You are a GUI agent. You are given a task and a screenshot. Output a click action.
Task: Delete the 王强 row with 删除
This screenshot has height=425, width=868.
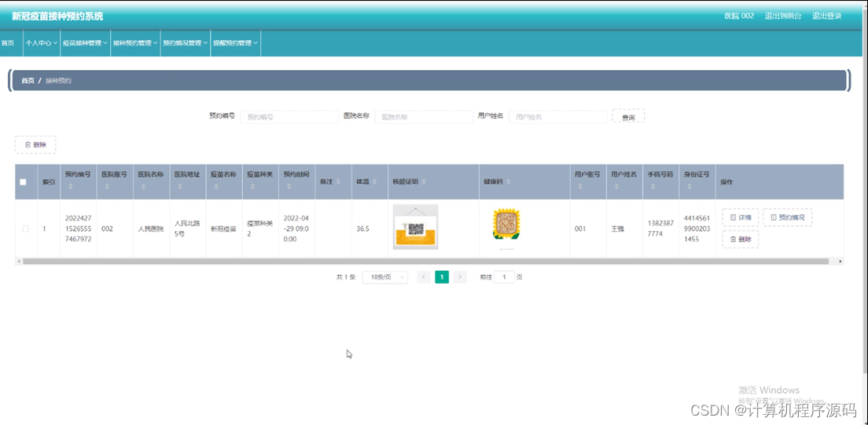740,239
